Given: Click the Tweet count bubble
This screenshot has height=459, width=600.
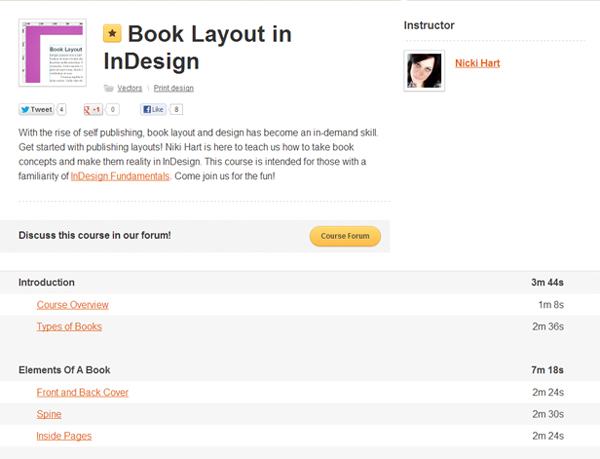Looking at the screenshot, I should (62, 109).
